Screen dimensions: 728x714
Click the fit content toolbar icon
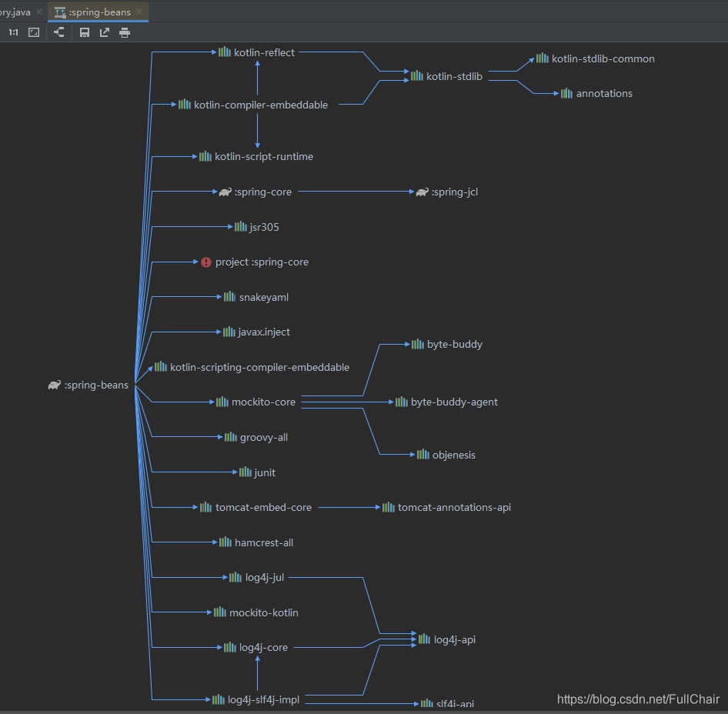34,32
